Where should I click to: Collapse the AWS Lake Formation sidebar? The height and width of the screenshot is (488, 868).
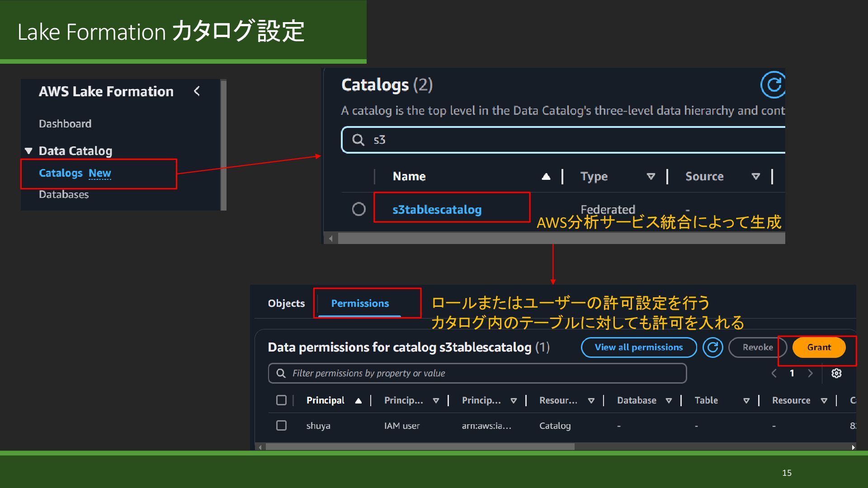coord(197,91)
